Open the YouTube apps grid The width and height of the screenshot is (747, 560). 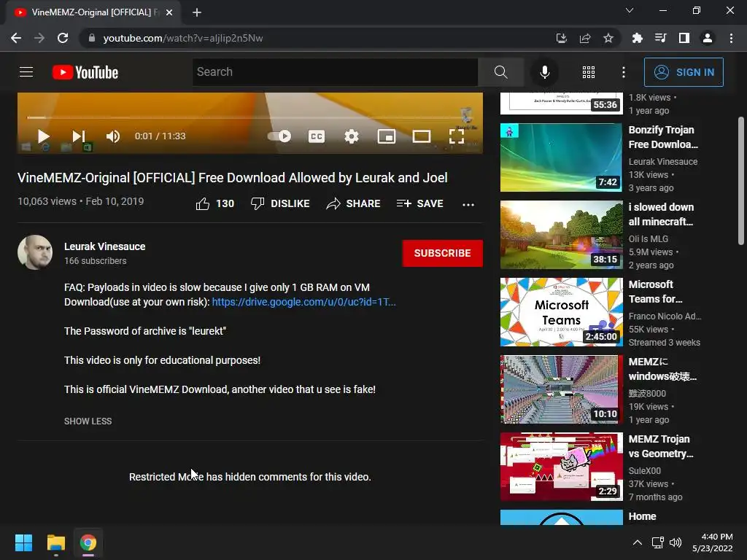[x=589, y=72]
